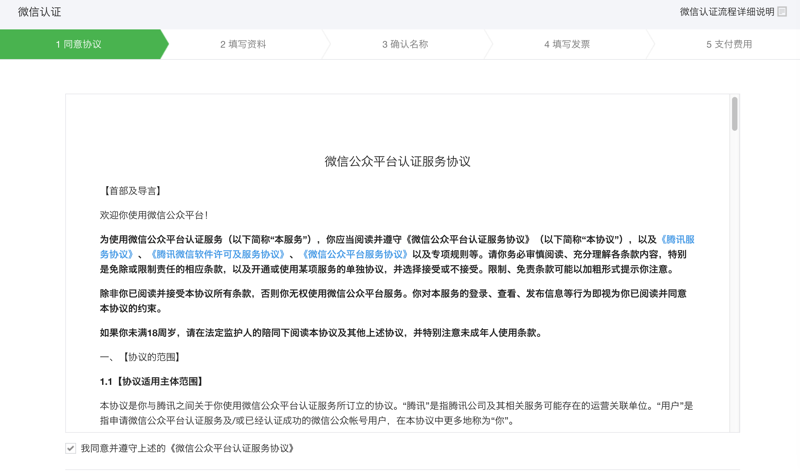
Task: Click the 微信认证流程详细说明 link
Action: pyautogui.click(x=727, y=12)
